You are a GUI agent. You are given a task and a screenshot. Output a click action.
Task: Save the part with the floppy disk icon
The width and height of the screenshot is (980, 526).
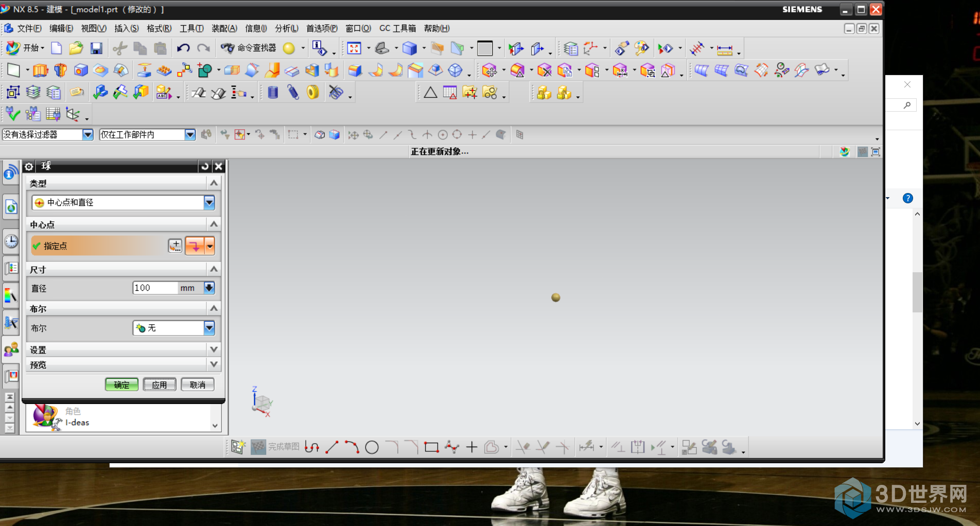(x=96, y=48)
